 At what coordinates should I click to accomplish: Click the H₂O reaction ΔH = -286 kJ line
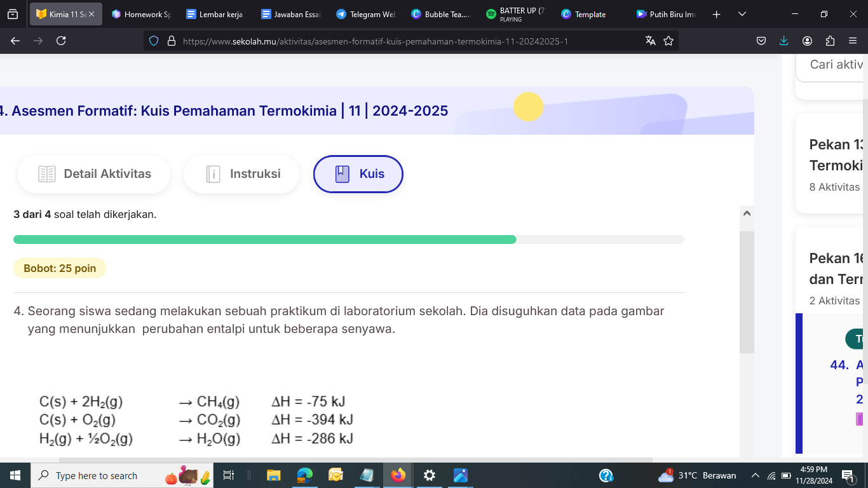(196, 438)
